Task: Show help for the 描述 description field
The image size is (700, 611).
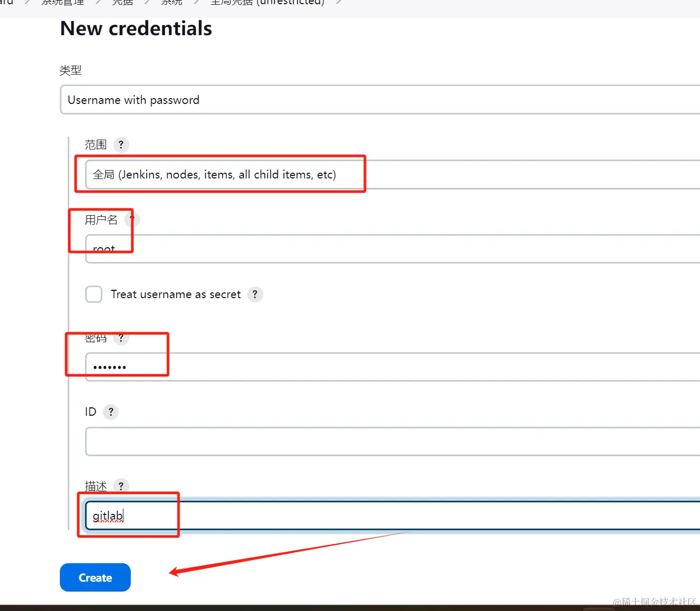Action: pos(121,486)
